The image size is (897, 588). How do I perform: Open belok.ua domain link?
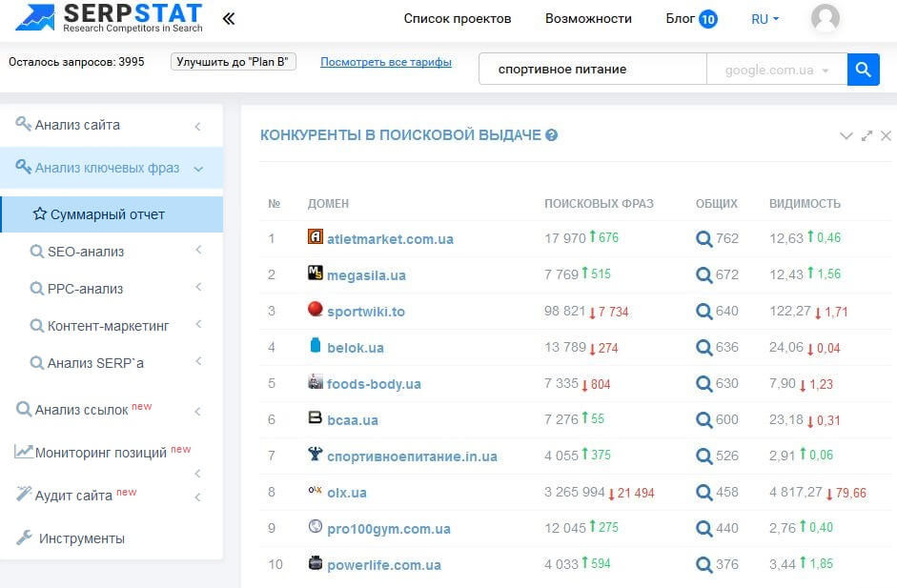click(x=356, y=348)
